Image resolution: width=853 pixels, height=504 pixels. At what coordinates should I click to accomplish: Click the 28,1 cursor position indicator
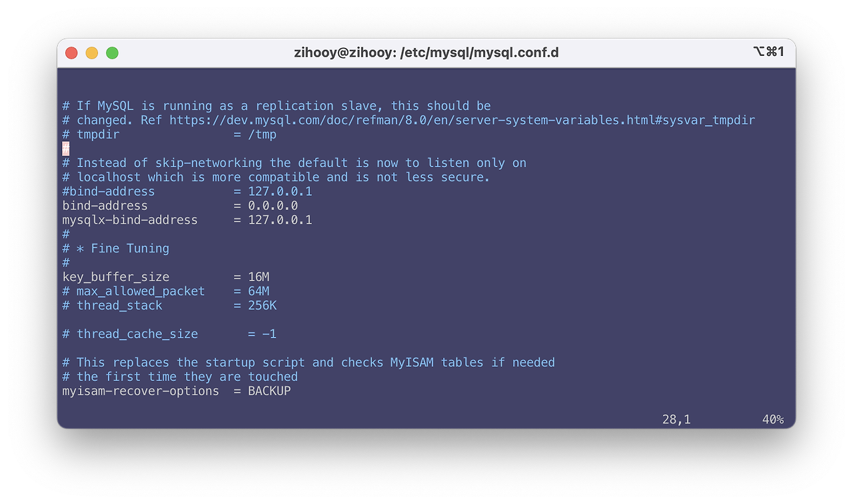pyautogui.click(x=676, y=419)
